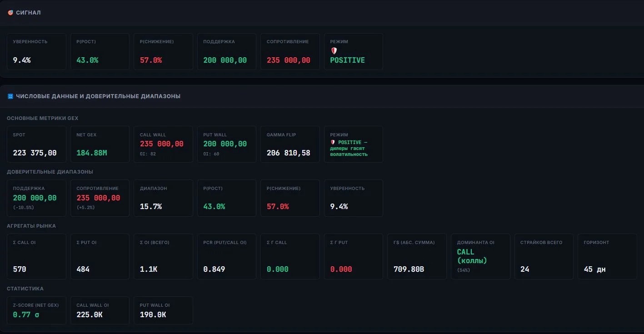Screen dimensions: 644x334
Task: Click the blue grid icon beside ЧИСЛОВЫЕ ДАННЫЕ
Action: tap(10, 96)
